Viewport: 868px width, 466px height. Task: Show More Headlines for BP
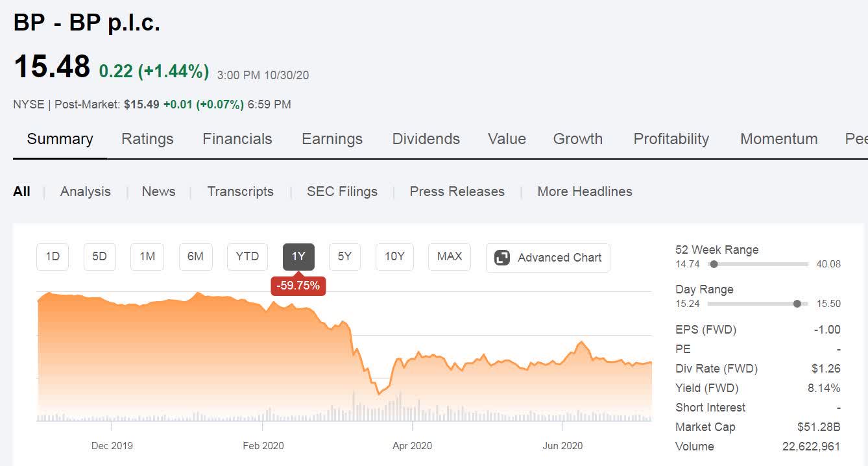point(584,191)
